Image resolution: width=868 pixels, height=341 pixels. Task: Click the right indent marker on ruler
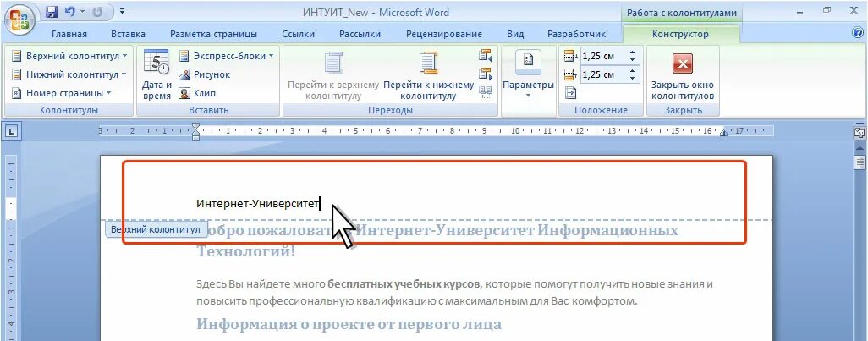tap(723, 133)
